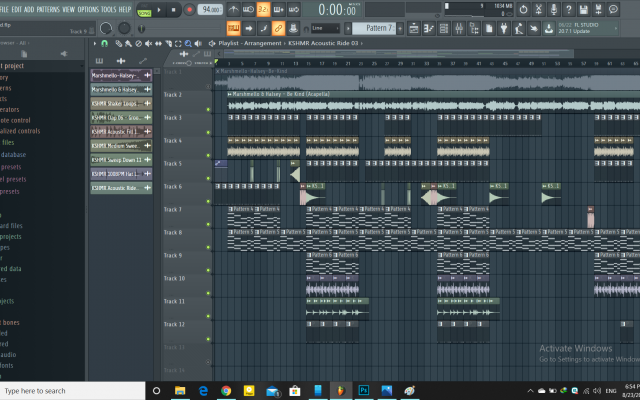Screen dimensions: 640x400
Task: Open the speech bubble news icon
Action: pos(613,9)
